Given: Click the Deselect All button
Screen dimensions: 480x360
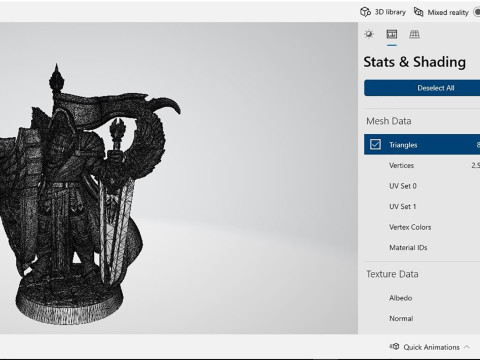Looking at the screenshot, I should coord(422,88).
